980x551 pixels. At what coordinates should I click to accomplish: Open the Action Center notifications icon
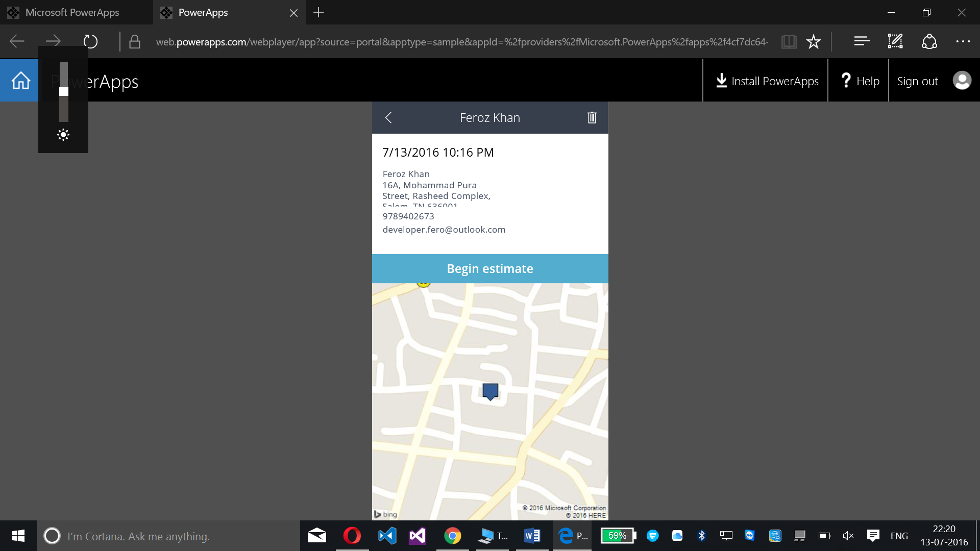click(873, 536)
